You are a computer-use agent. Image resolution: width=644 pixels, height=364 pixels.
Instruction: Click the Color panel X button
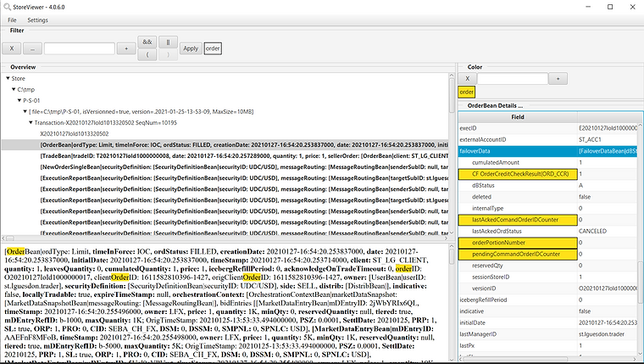click(x=467, y=79)
